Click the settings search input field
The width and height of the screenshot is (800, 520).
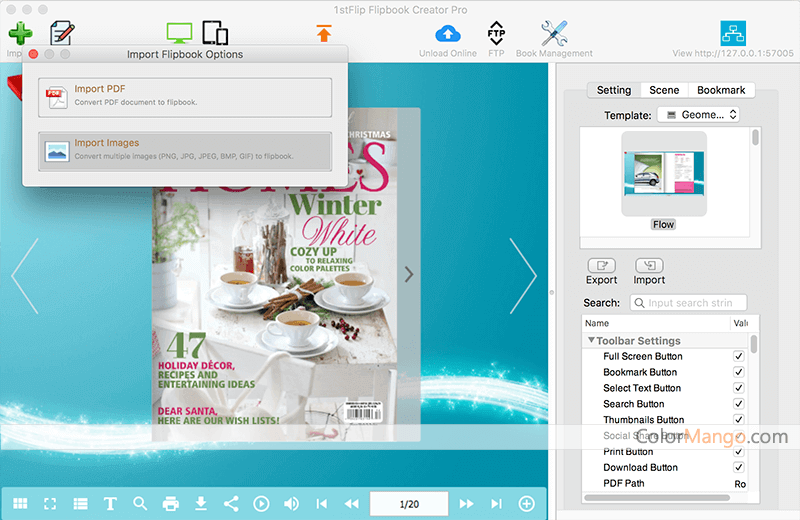(688, 303)
